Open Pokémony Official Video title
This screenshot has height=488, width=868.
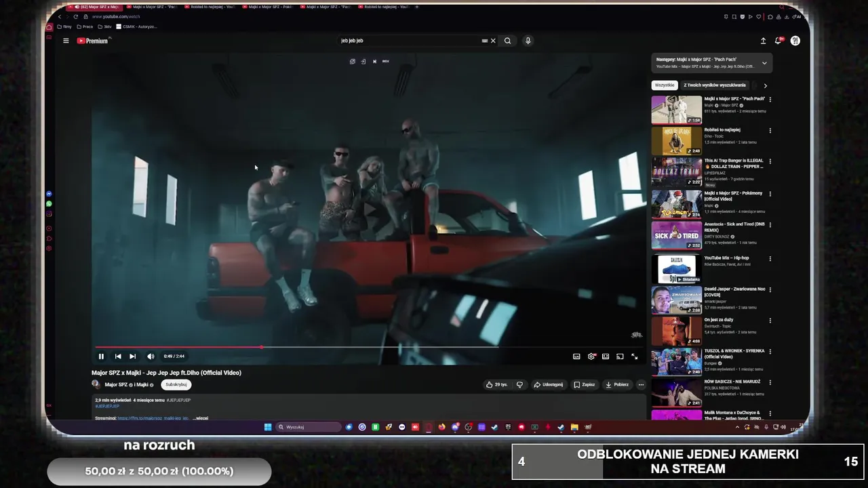(733, 196)
